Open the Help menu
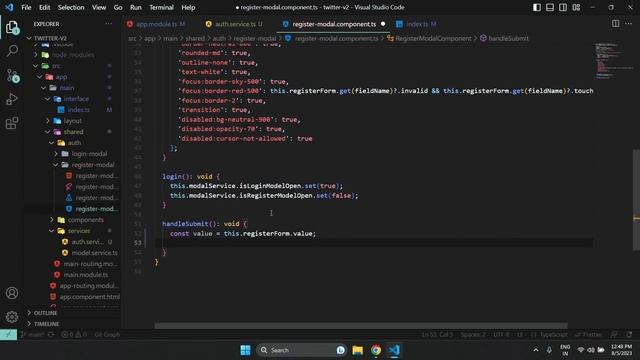 coord(188,7)
